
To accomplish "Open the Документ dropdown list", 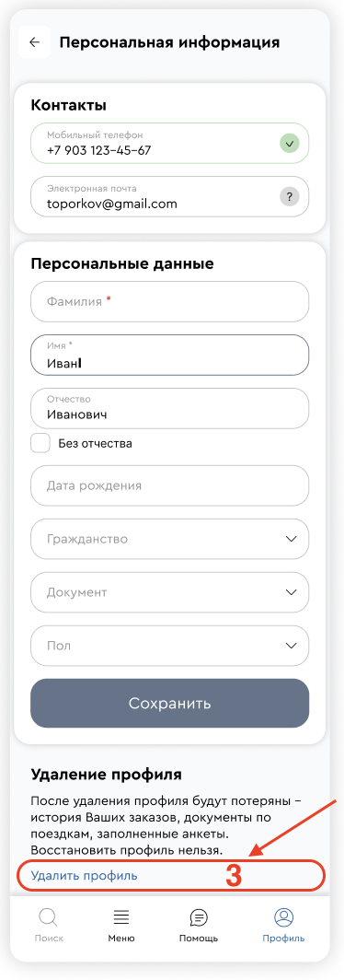I will (x=170, y=592).
